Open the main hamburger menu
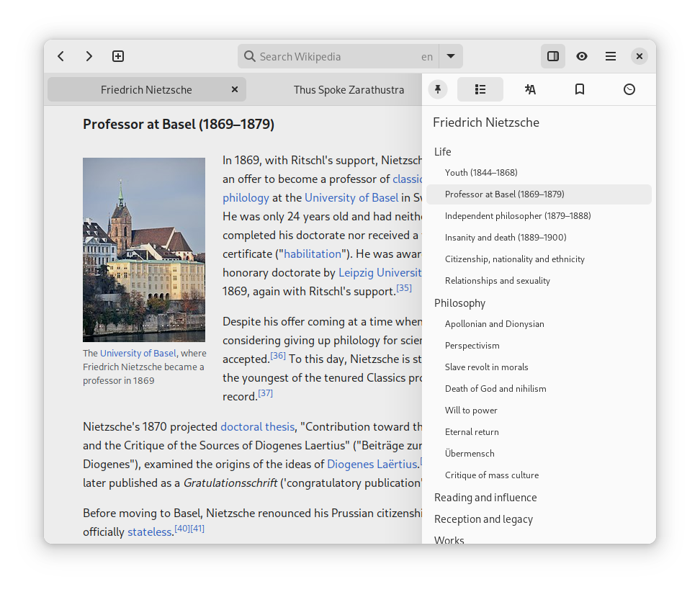The width and height of the screenshot is (700, 592). tap(610, 56)
